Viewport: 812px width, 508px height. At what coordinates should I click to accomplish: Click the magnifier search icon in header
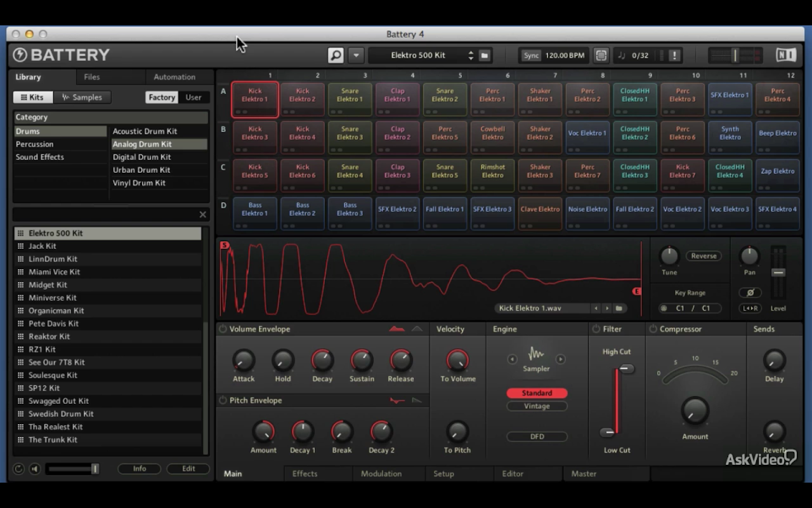(336, 55)
